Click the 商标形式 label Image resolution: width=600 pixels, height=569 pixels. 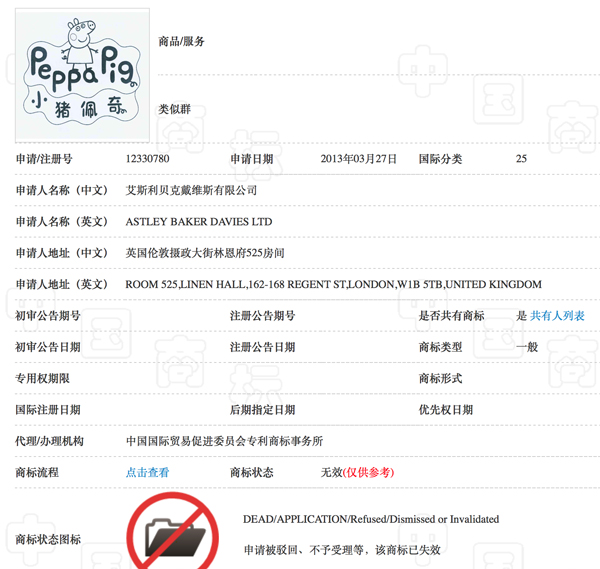(x=440, y=378)
